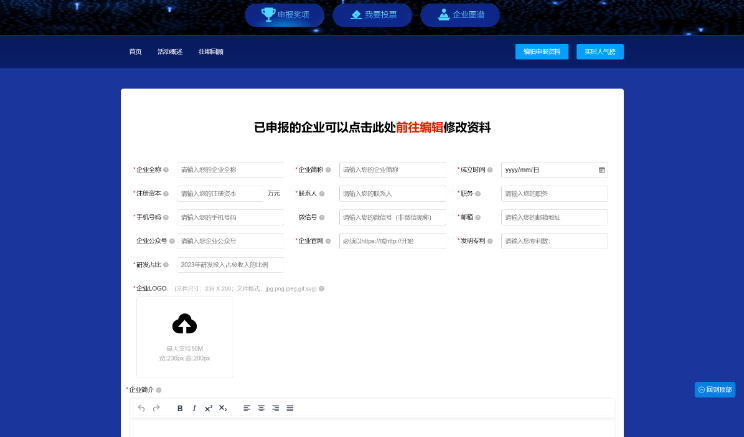Image resolution: width=744 pixels, height=437 pixels.
Task: Toggle bold formatting in the editor
Action: point(180,408)
